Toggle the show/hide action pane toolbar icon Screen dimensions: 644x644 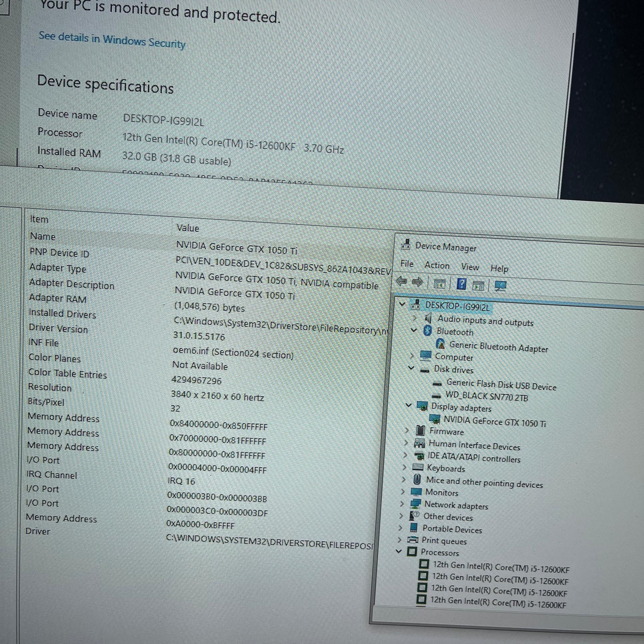[x=478, y=286]
